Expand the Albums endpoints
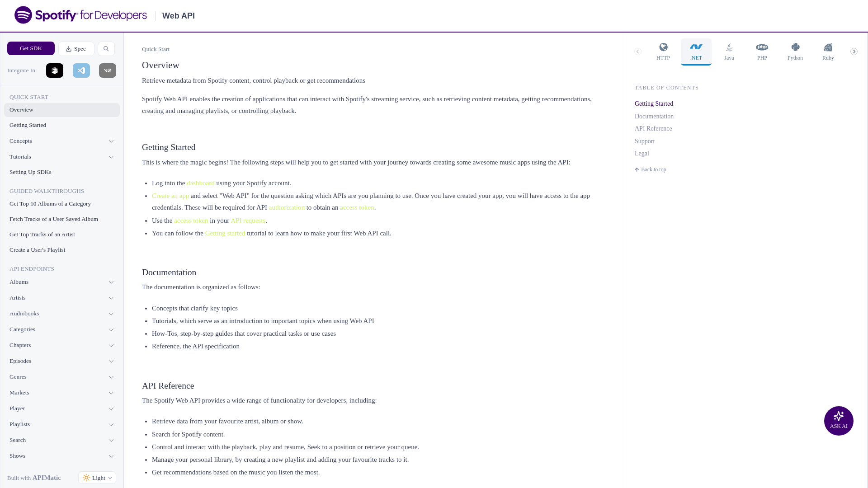The height and width of the screenshot is (488, 868). pyautogui.click(x=62, y=282)
